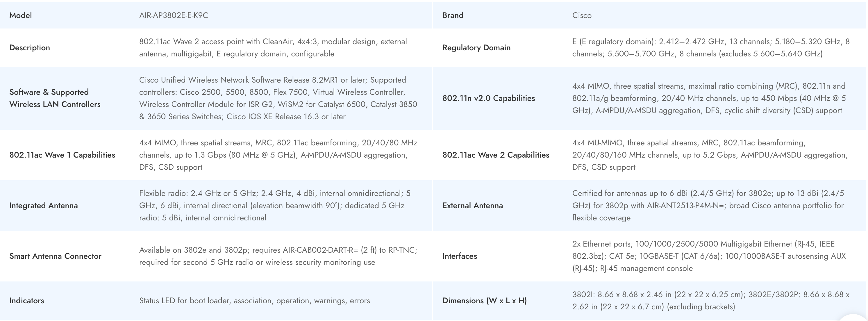Screen dimensions: 868x321
Task: Click the Description row label
Action: [x=30, y=48]
